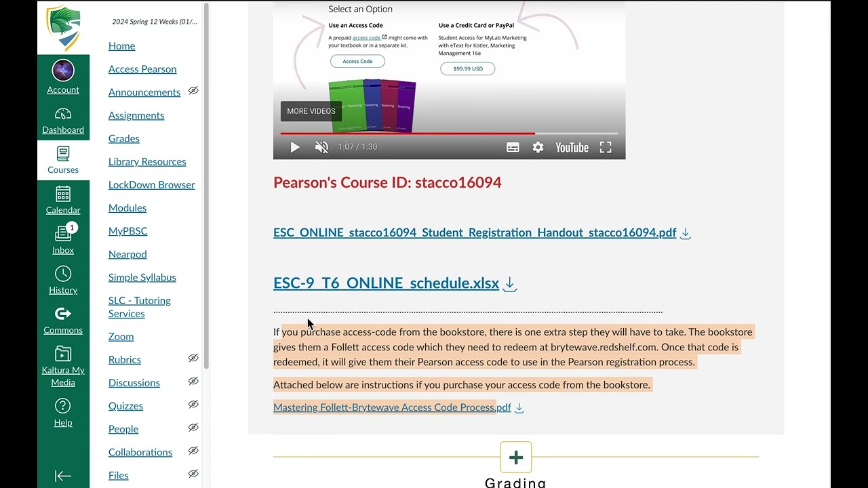Click the Grading heading text
This screenshot has width=868, height=488.
(x=515, y=483)
